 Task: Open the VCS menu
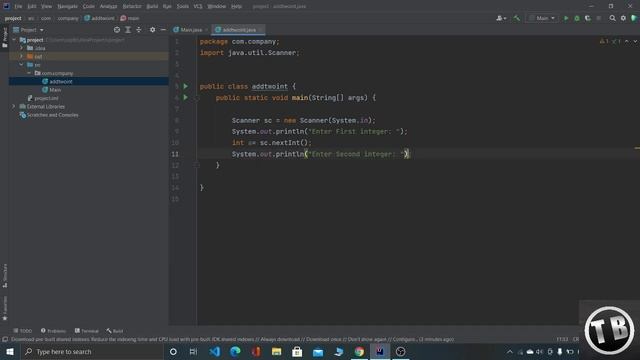pos(198,7)
